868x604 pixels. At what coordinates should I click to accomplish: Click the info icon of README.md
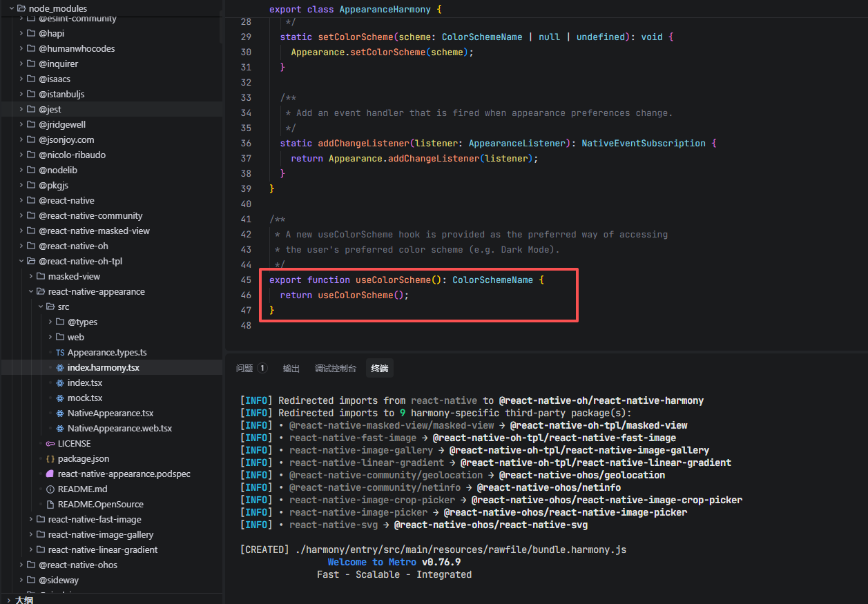50,489
